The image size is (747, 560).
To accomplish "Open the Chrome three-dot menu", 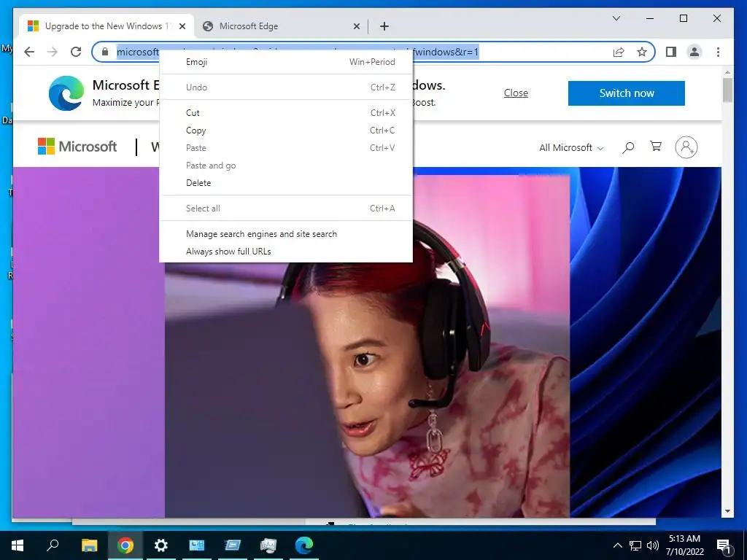I will tap(718, 52).
